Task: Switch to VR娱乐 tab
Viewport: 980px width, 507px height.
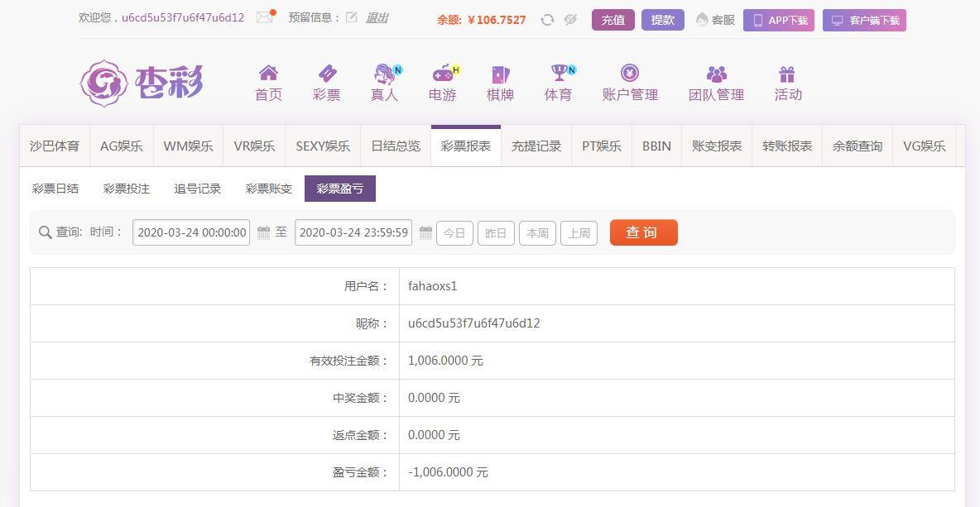Action: click(254, 146)
